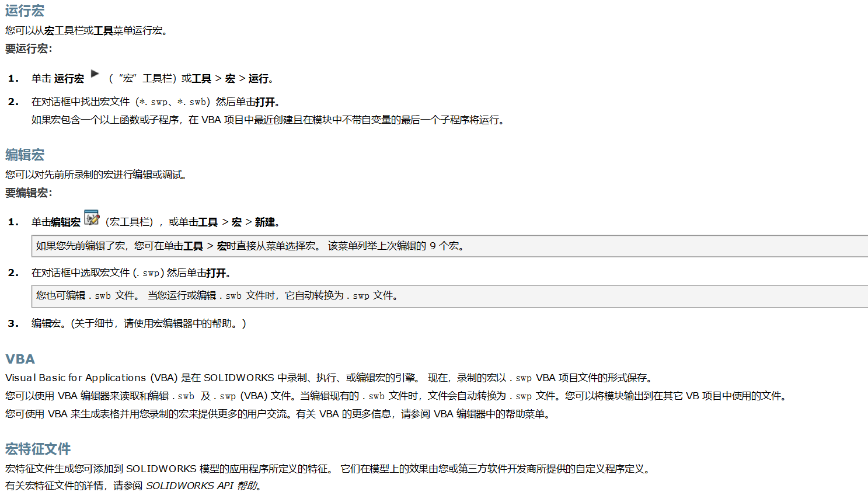The image size is (868, 492).
Task: Click the bold '编辑宏' label in step 1
Action: point(66,222)
